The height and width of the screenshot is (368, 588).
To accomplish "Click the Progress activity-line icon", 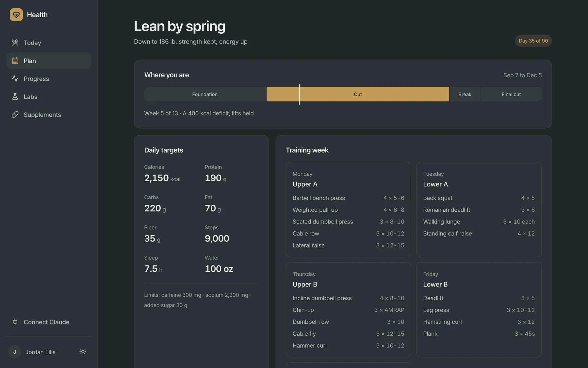I will 15,79.
